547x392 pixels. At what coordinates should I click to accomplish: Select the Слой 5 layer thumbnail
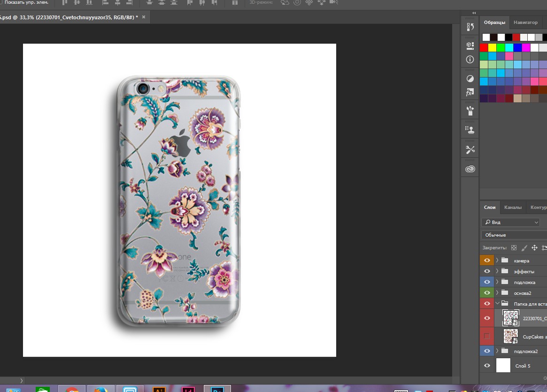click(x=503, y=365)
